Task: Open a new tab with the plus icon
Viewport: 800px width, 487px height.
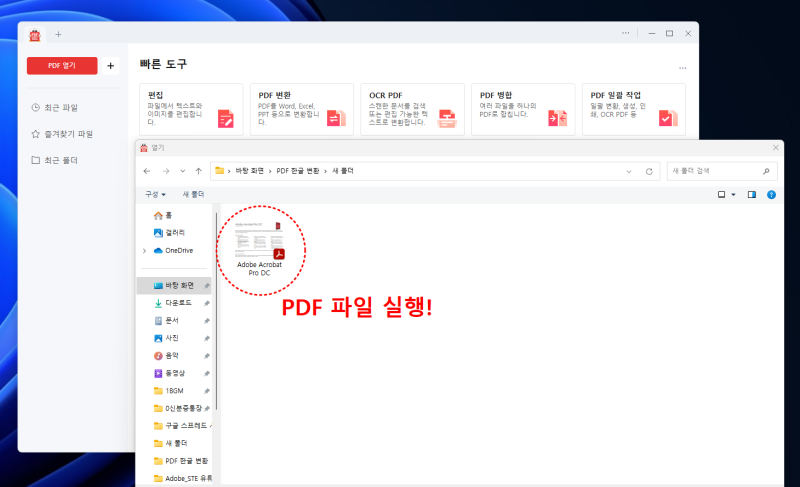Action: coord(58,34)
